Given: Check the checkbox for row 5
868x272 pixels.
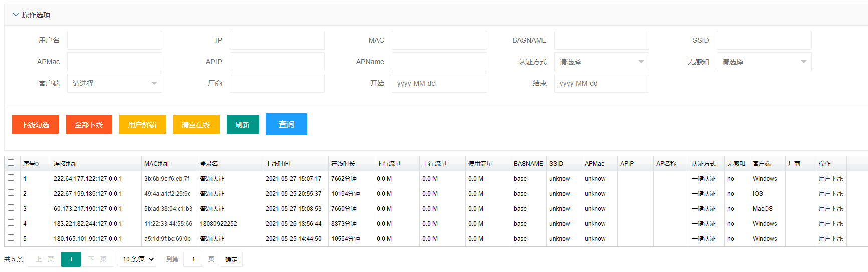Looking at the screenshot, I should click(x=11, y=238).
